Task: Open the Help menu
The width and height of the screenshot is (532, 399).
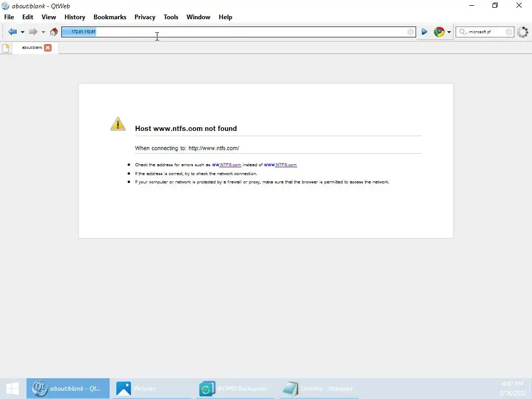Action: [225, 17]
